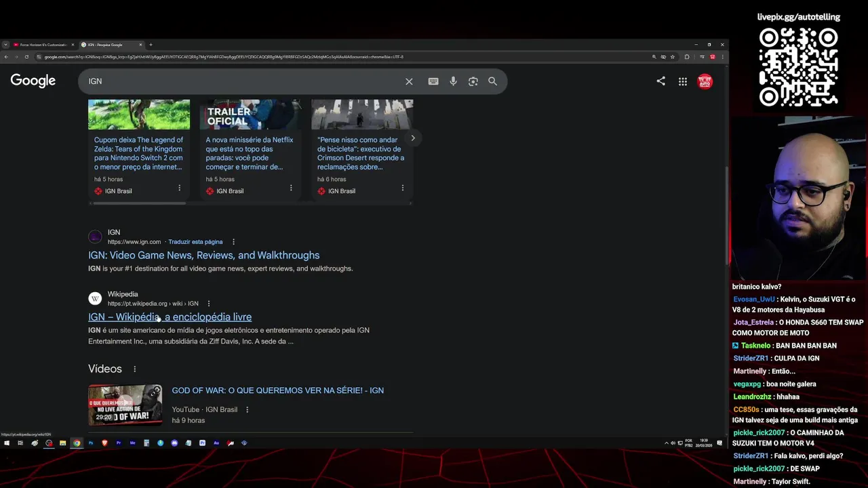The height and width of the screenshot is (488, 868).
Task: Reload the current page
Action: 26,57
